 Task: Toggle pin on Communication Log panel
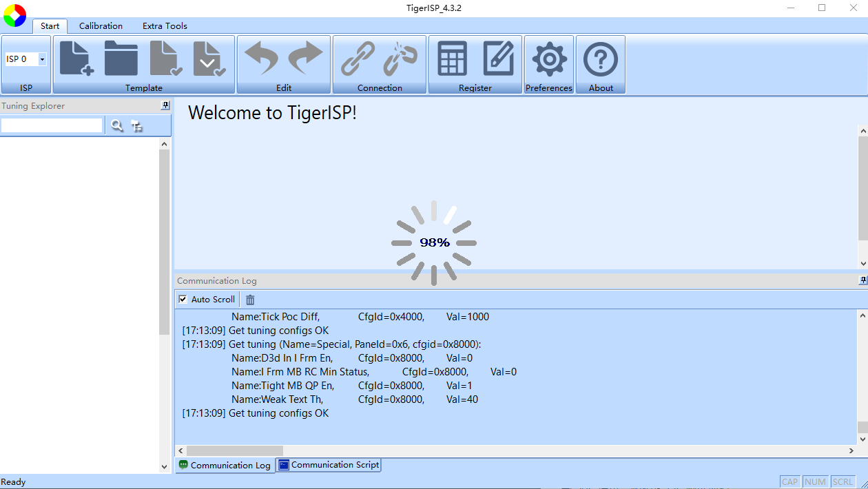[863, 280]
